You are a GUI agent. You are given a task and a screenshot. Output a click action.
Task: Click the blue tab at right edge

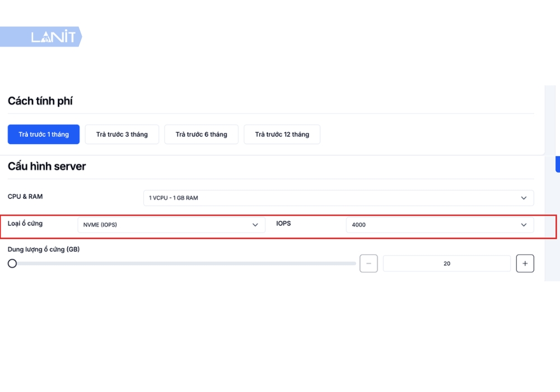click(x=558, y=164)
